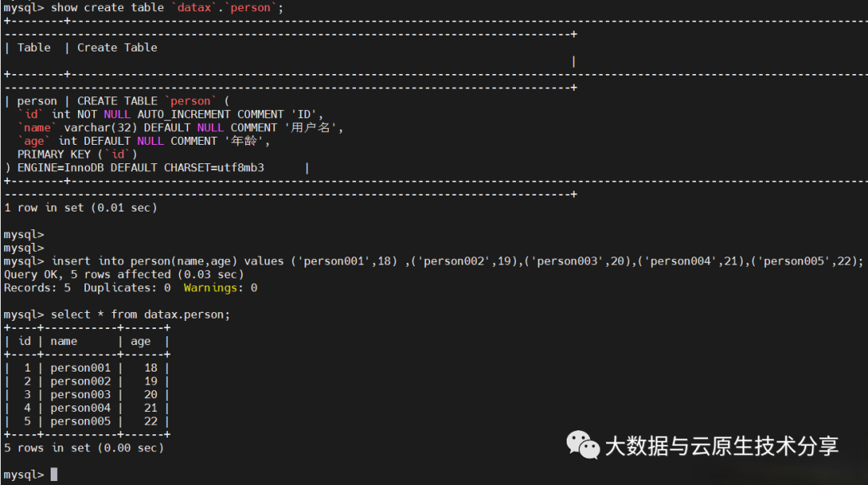Click the person005 cell in results
The image size is (868, 485).
pyautogui.click(x=80, y=421)
